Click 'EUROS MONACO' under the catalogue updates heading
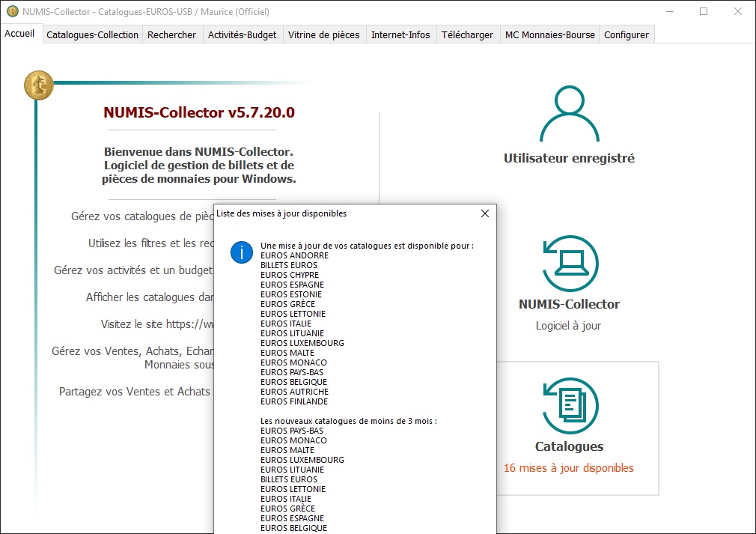 (x=293, y=362)
